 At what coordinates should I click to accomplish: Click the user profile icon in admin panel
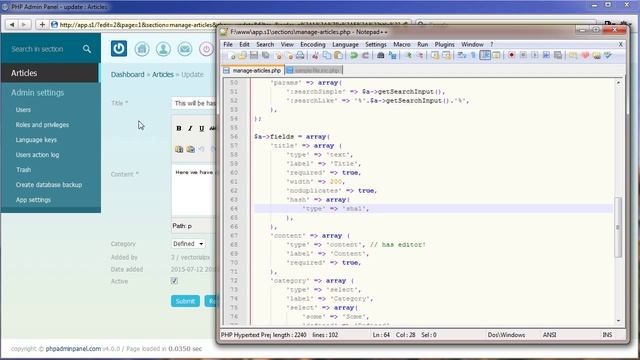point(163,49)
